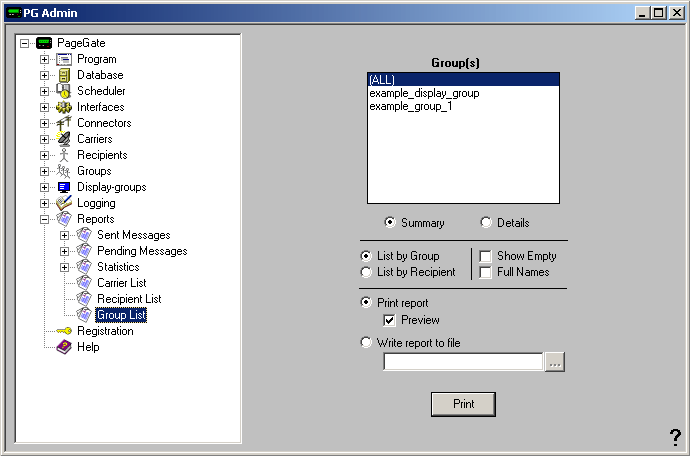Expand the Groups tree node
The width and height of the screenshot is (690, 456).
44,171
